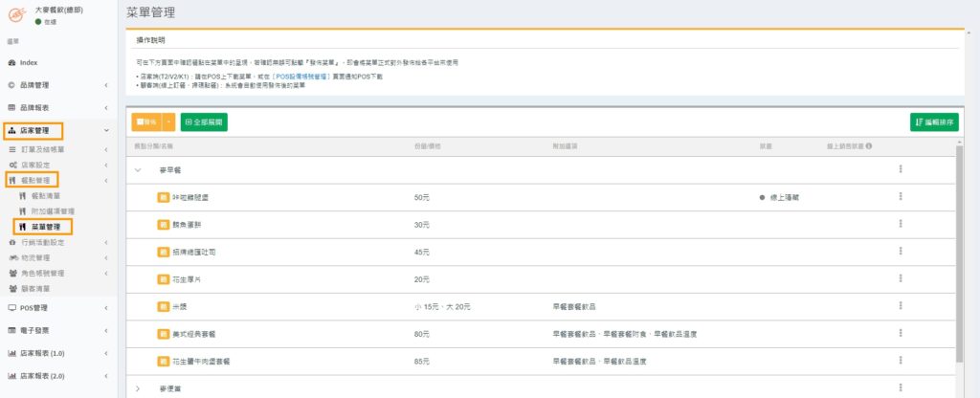Open the orange publish button dropdown arrow
The width and height of the screenshot is (980, 398).
point(169,122)
